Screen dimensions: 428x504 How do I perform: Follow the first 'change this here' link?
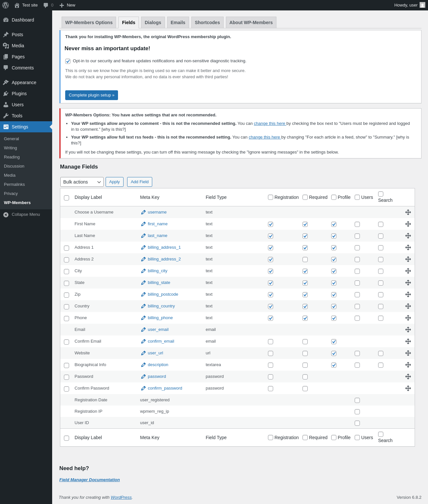point(270,124)
